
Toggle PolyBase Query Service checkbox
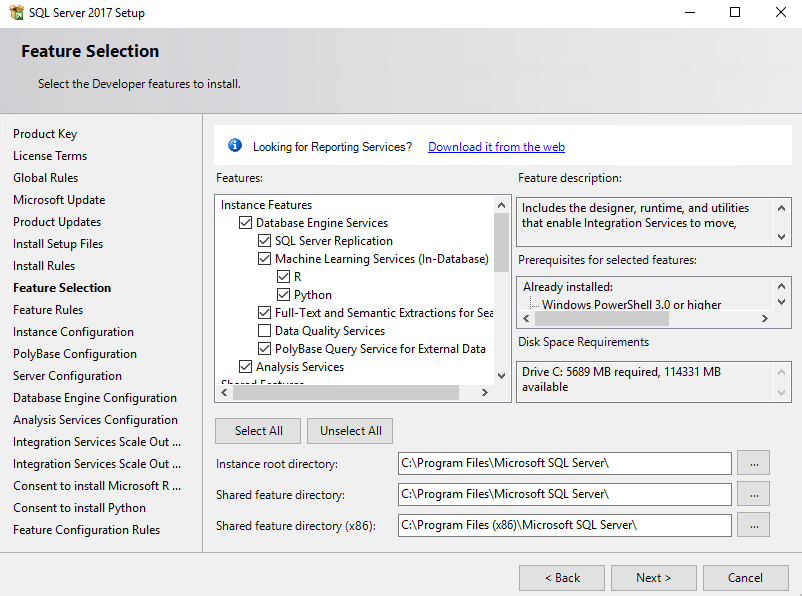coord(264,348)
